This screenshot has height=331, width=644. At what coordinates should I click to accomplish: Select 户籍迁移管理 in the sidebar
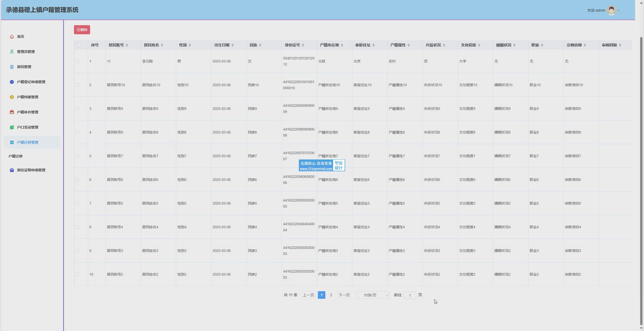point(28,142)
